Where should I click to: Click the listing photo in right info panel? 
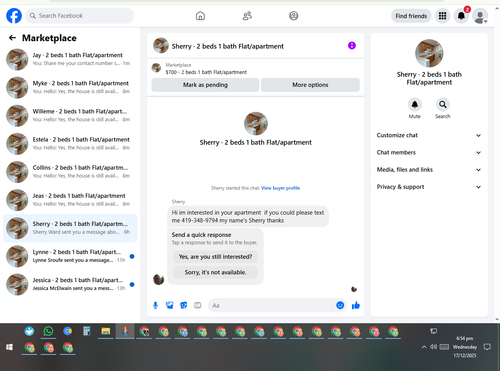(429, 53)
